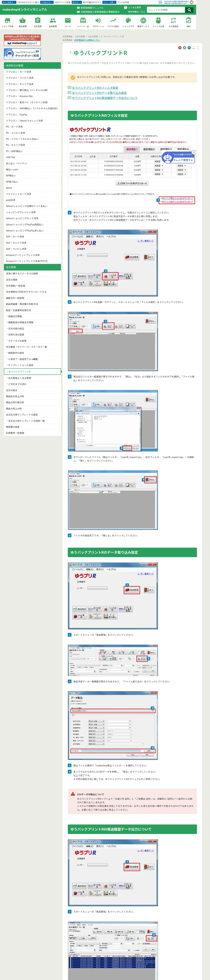
Task: Open the 注文管理 clipboard icon
Action: coord(38,22)
